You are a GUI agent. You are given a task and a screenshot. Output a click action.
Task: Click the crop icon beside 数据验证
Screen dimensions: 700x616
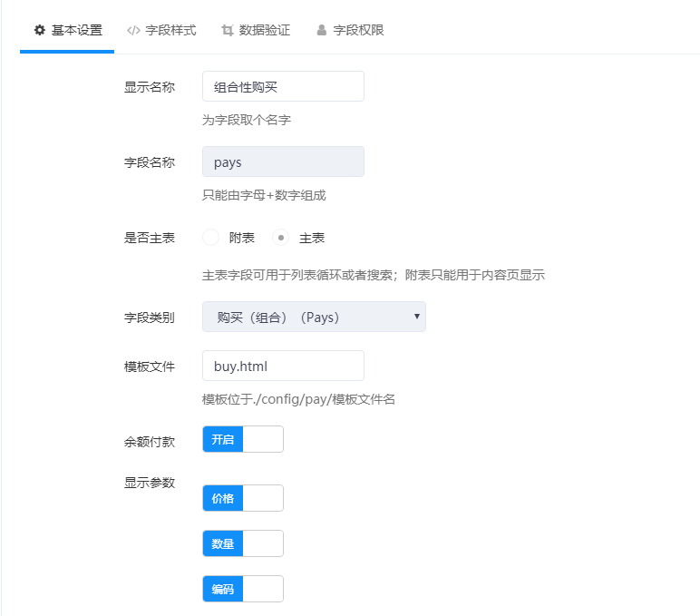pyautogui.click(x=228, y=30)
